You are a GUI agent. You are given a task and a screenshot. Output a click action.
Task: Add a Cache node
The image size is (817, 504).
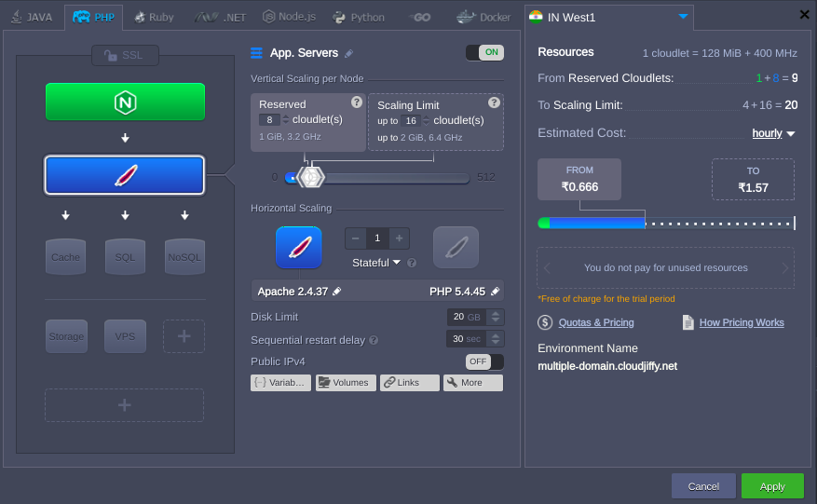(65, 257)
